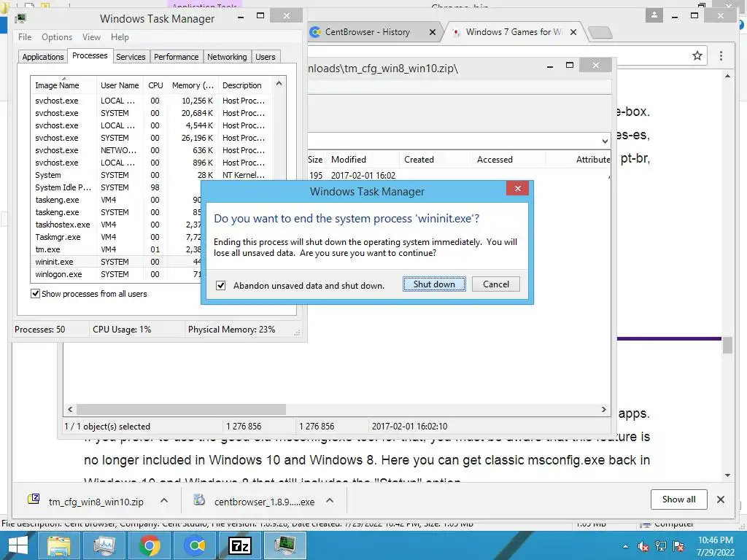
Task: Bookmark this page with the star icon
Action: click(x=697, y=55)
